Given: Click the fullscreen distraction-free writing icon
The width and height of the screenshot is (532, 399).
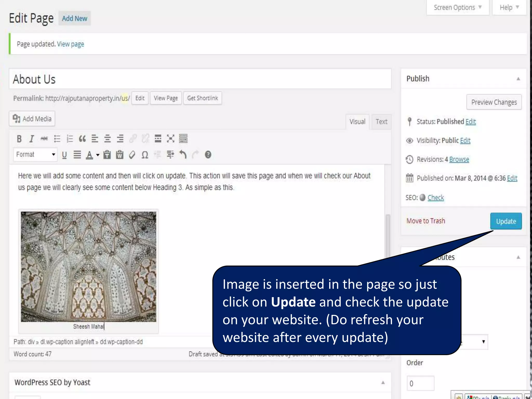Looking at the screenshot, I should [x=170, y=139].
